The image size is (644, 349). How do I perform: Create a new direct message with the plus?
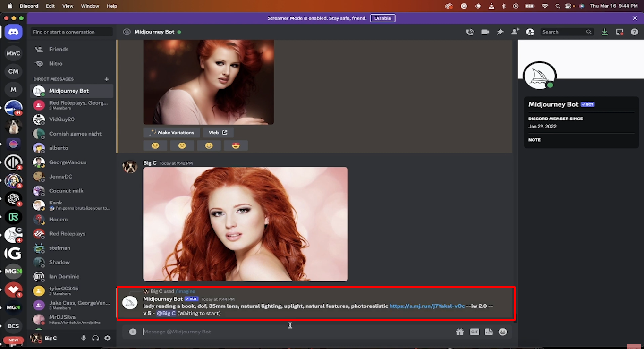pos(107,79)
